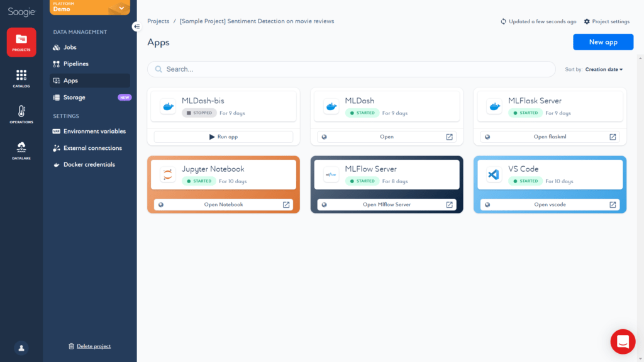Viewport: 644px width, 362px height.
Task: Open the MLDash-bis app card title
Action: (203, 101)
